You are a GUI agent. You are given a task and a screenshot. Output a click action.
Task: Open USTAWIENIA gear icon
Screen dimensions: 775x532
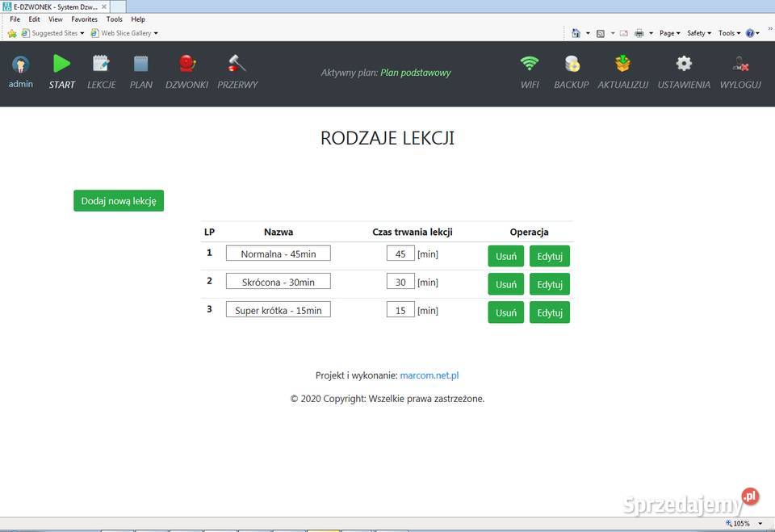click(x=684, y=64)
